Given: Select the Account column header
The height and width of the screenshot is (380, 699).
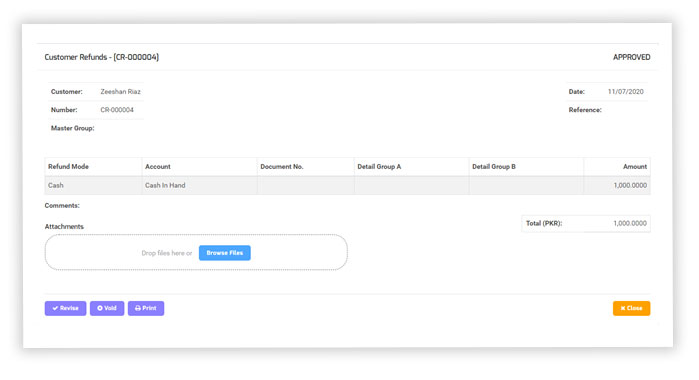Looking at the screenshot, I should tap(158, 166).
